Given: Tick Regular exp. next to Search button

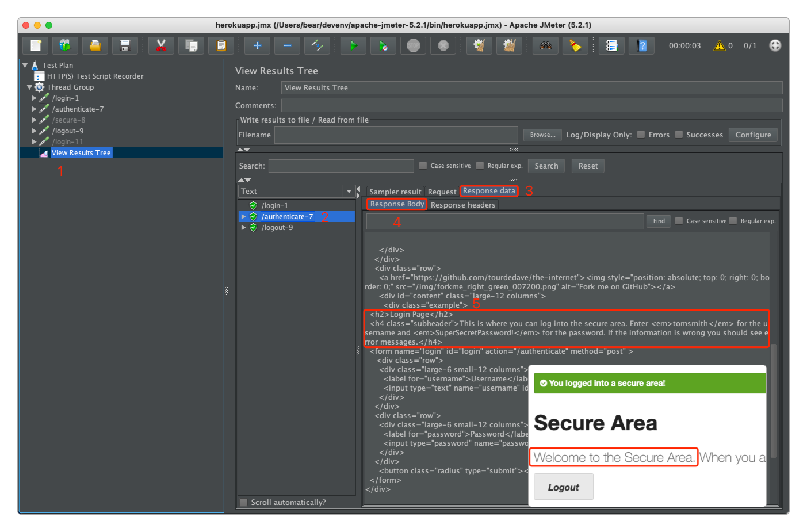Looking at the screenshot, I should pyautogui.click(x=480, y=166).
